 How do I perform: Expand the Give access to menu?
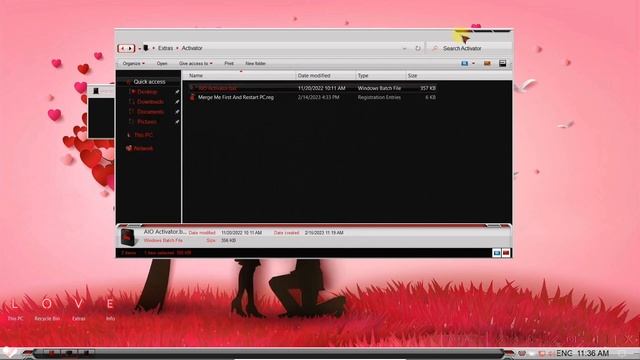[x=196, y=64]
